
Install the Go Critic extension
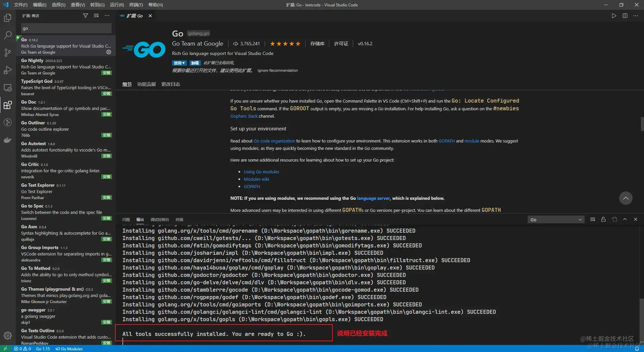coord(107,177)
